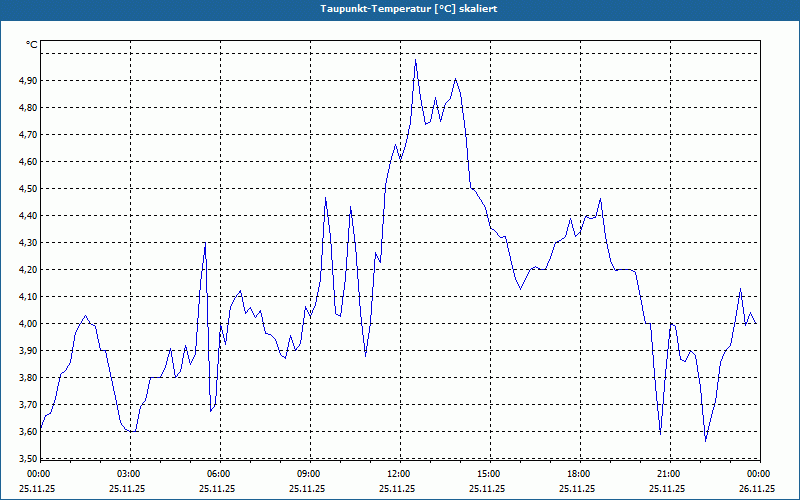Select the "4,80" y-axis label
This screenshot has width=800, height=500.
[29, 108]
